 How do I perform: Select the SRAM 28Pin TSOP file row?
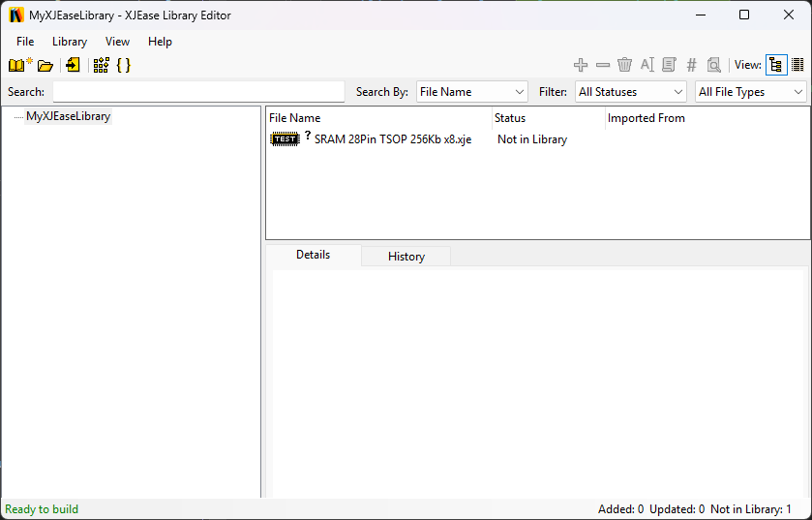click(393, 139)
